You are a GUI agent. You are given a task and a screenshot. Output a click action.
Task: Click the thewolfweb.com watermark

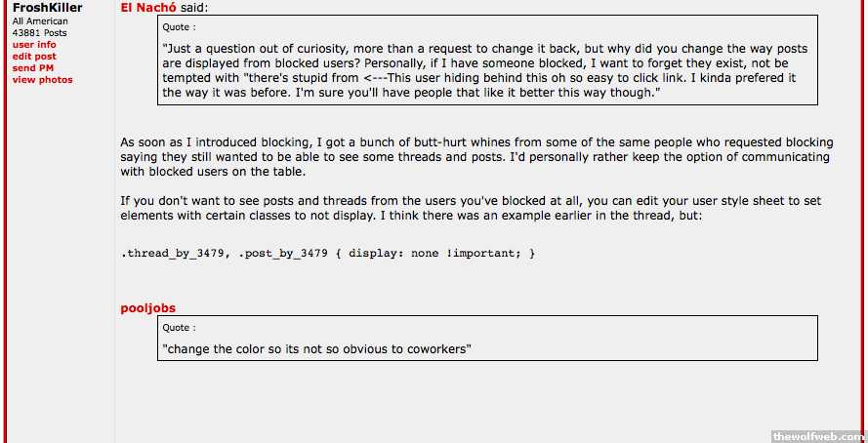[x=816, y=435]
